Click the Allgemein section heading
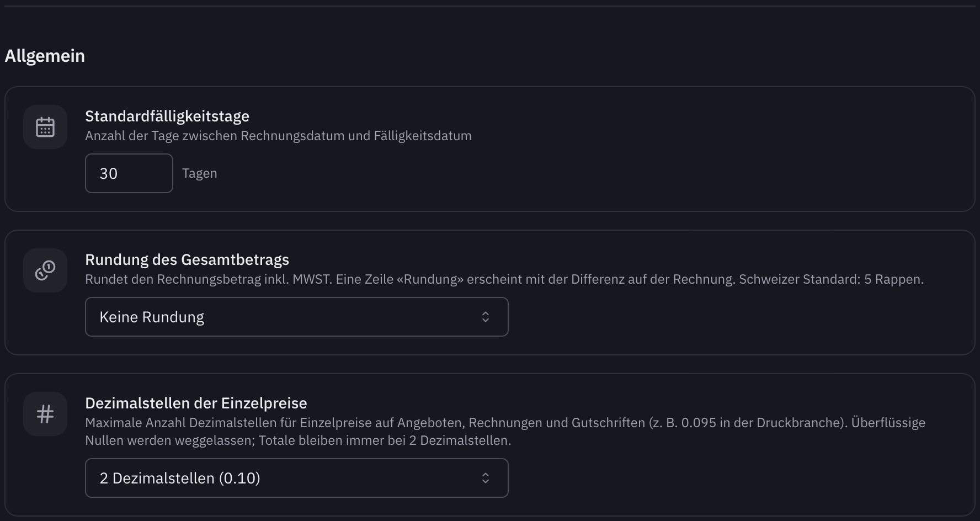Screen dimensions: 980x521 [x=45, y=56]
